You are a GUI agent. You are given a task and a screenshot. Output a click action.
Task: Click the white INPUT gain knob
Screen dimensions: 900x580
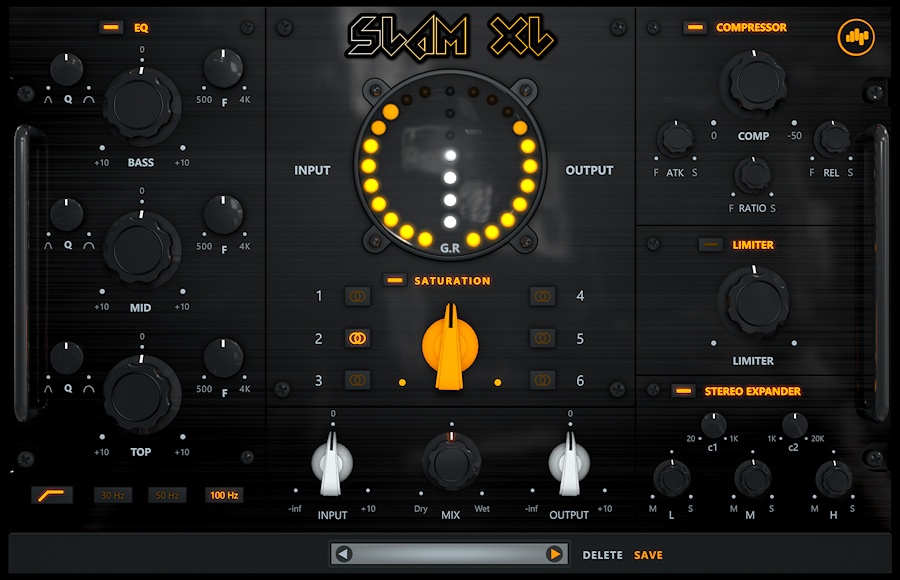coord(331,463)
